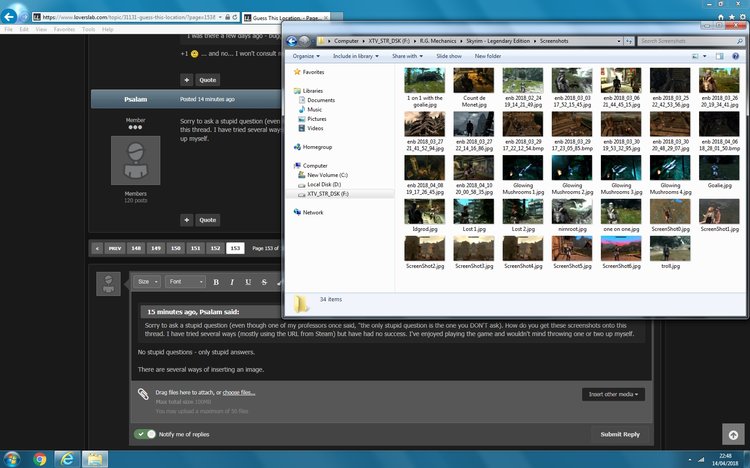Open Insert other media dropdown

tap(613, 394)
